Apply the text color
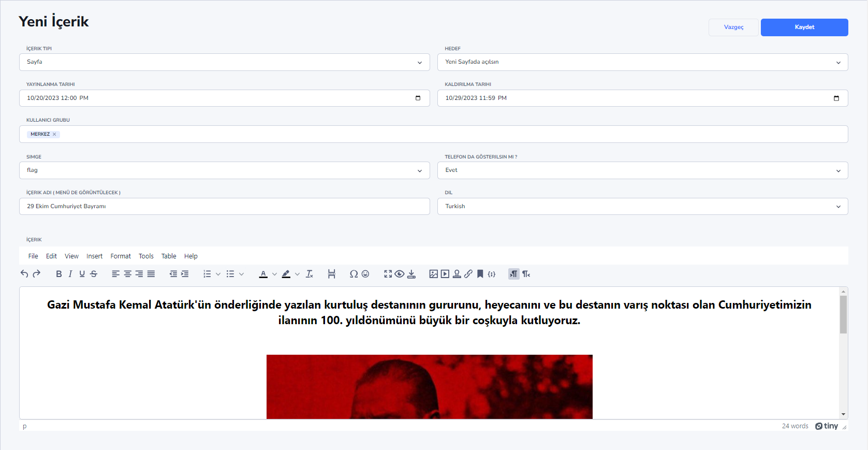Viewport: 868px width, 450px height. (263, 274)
